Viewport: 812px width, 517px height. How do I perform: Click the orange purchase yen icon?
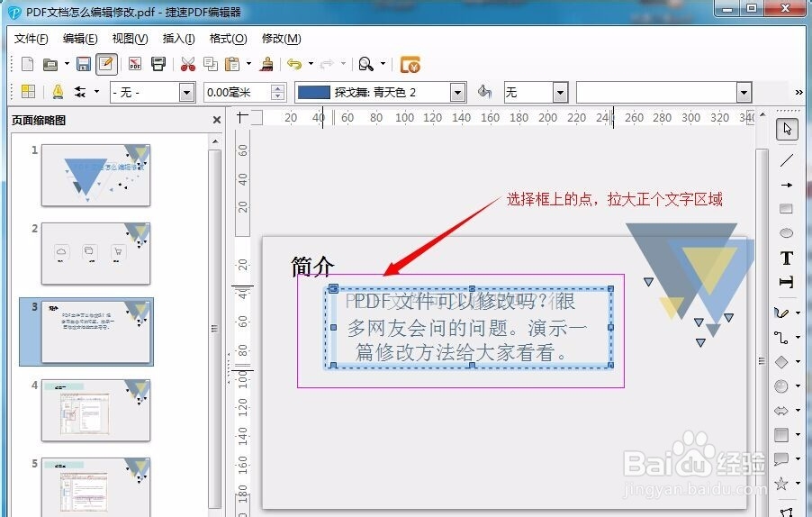coord(411,65)
